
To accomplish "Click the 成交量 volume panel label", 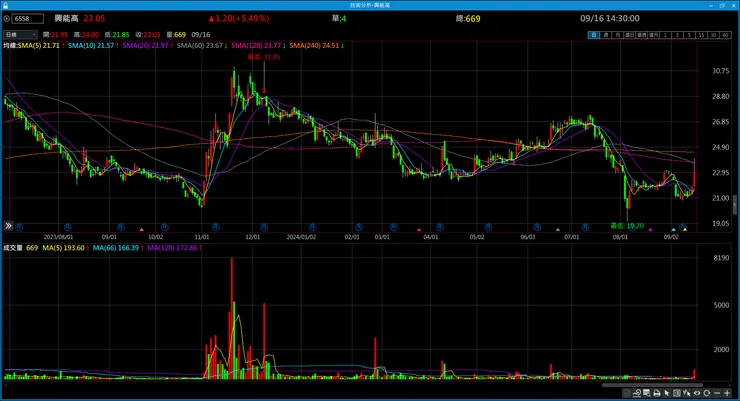I will pos(13,248).
